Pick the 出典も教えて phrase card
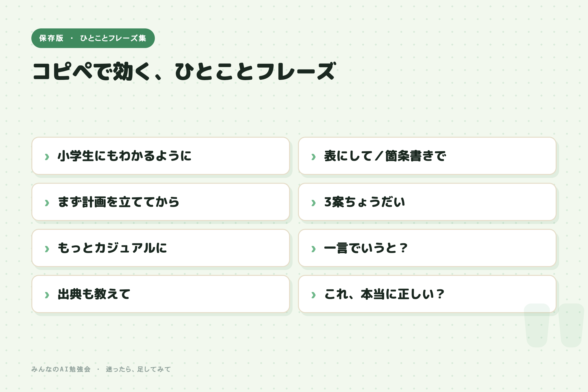 point(160,294)
